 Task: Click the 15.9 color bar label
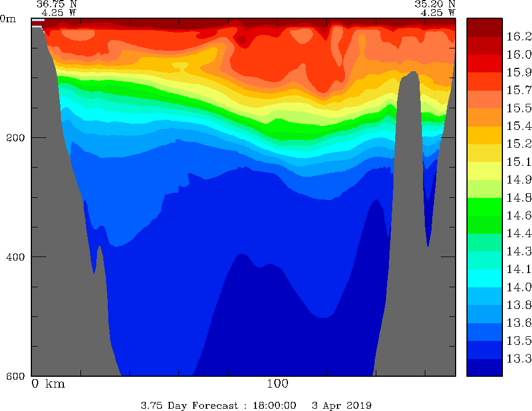[519, 72]
